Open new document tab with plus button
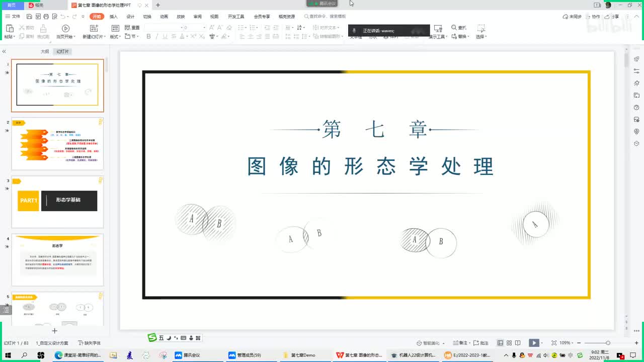This screenshot has width=644, height=362. 158,5
